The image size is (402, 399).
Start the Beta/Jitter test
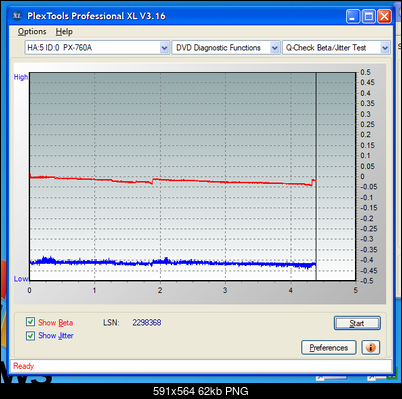click(x=357, y=323)
